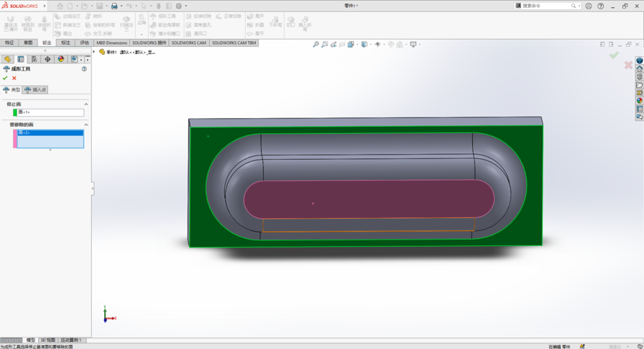
Task: Open the dropdown next to Save icon
Action: click(x=107, y=6)
